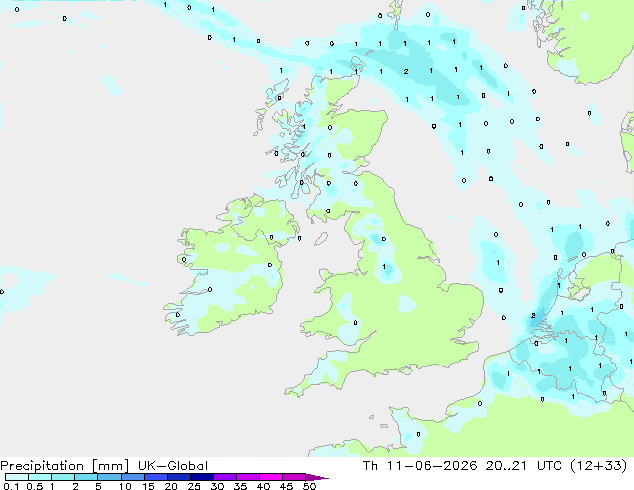Pick the 10 to 15 mm legend swatch
Screen dimensions: 634x490
coord(132,477)
